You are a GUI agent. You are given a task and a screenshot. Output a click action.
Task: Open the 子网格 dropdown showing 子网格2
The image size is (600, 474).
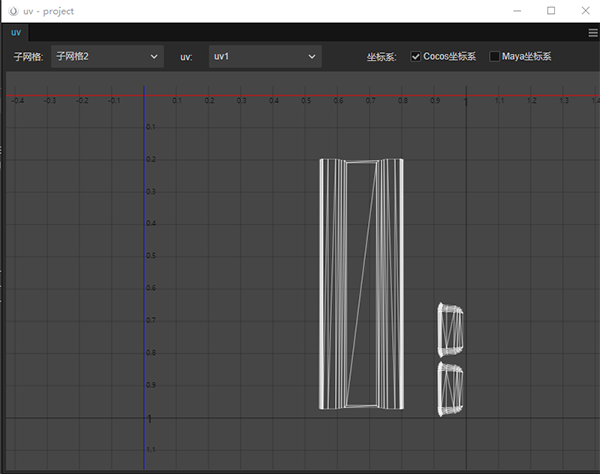[x=107, y=57]
